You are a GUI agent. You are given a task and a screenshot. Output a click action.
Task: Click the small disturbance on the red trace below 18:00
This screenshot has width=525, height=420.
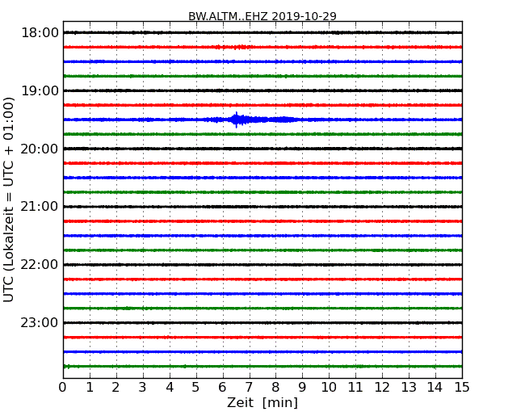point(233,47)
